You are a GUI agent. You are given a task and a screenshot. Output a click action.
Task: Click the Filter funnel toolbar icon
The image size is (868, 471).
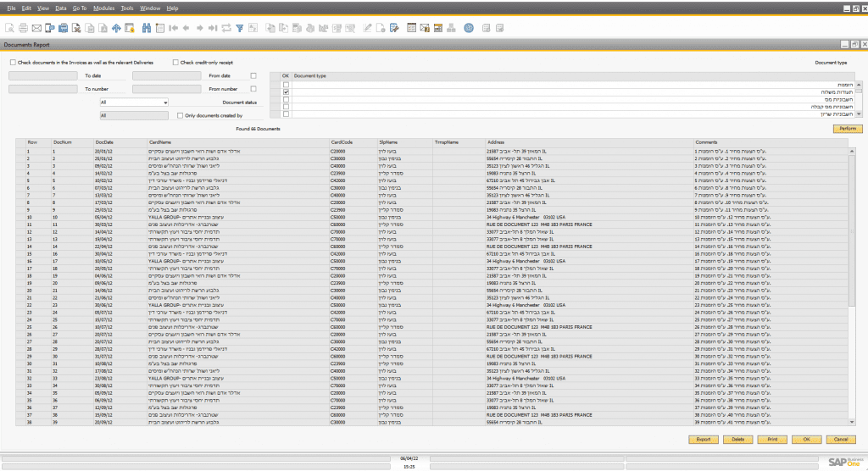(x=240, y=28)
